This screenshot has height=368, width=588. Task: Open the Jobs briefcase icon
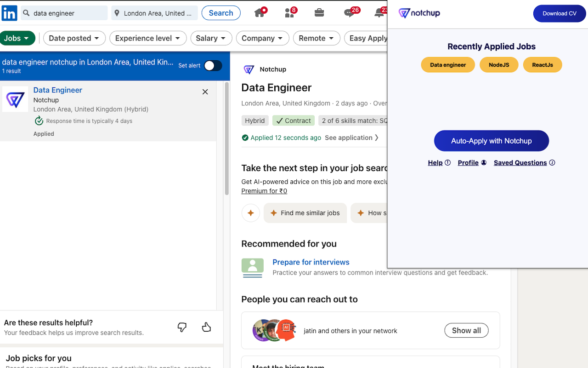click(319, 13)
